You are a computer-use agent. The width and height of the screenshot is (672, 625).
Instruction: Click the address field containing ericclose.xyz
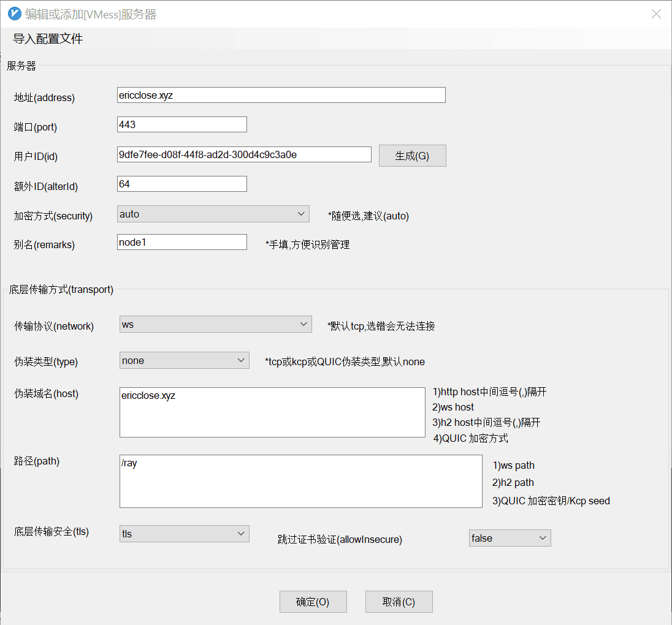pyautogui.click(x=281, y=95)
